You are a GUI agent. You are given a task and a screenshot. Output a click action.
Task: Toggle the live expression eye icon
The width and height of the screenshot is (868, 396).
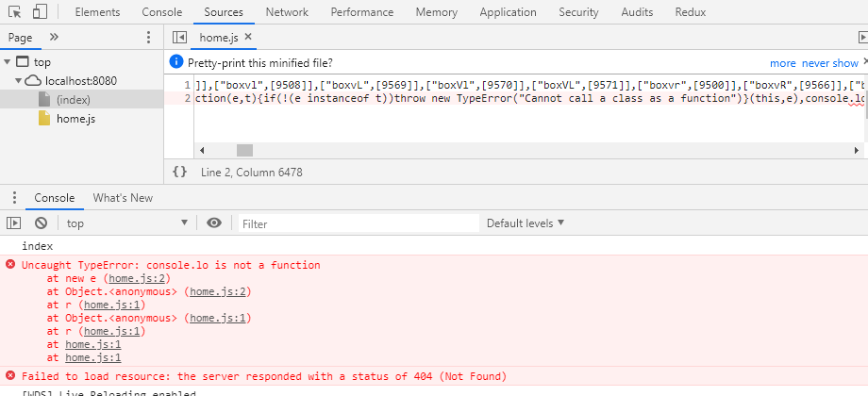[214, 223]
